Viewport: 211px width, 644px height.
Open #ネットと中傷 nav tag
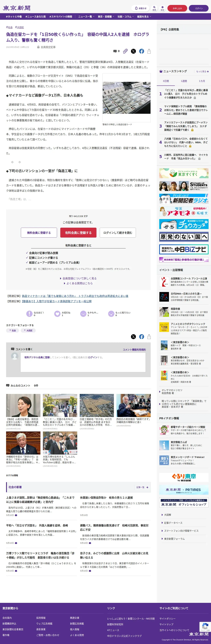tap(14, 16)
